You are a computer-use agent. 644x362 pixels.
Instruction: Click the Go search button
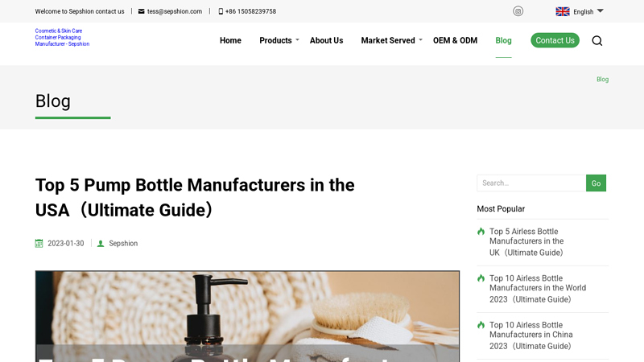[x=596, y=183]
